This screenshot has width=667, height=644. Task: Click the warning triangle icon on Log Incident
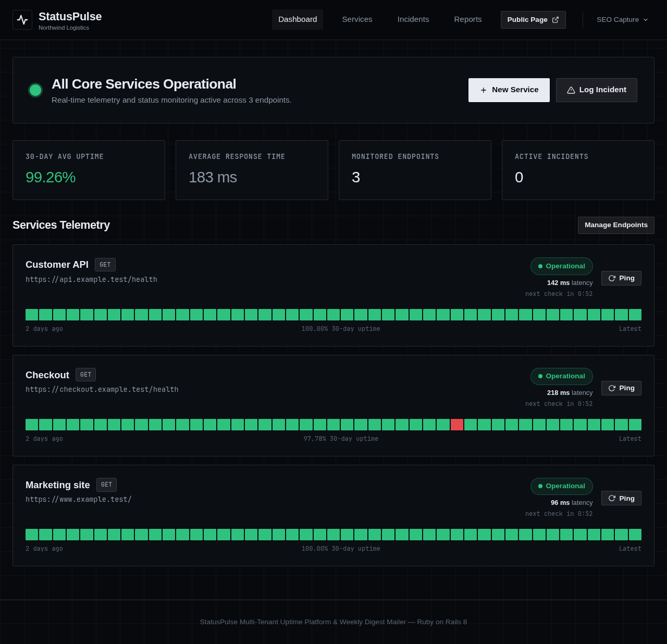point(571,90)
